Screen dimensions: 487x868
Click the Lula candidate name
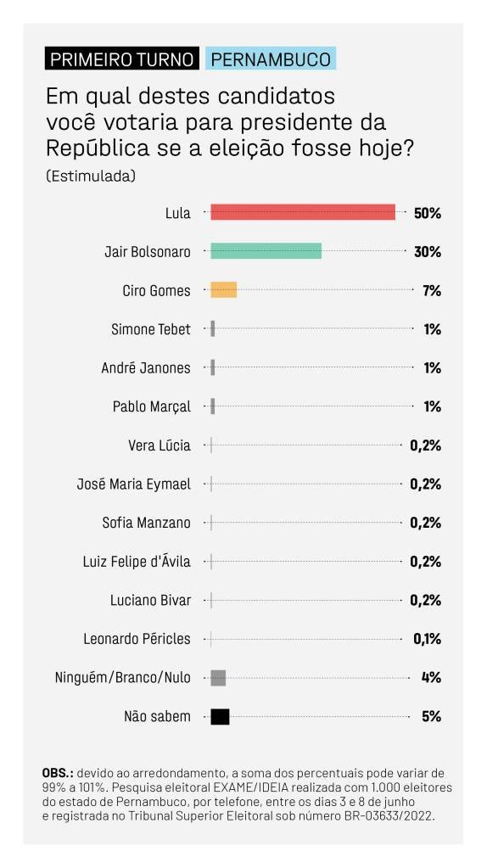(x=177, y=213)
